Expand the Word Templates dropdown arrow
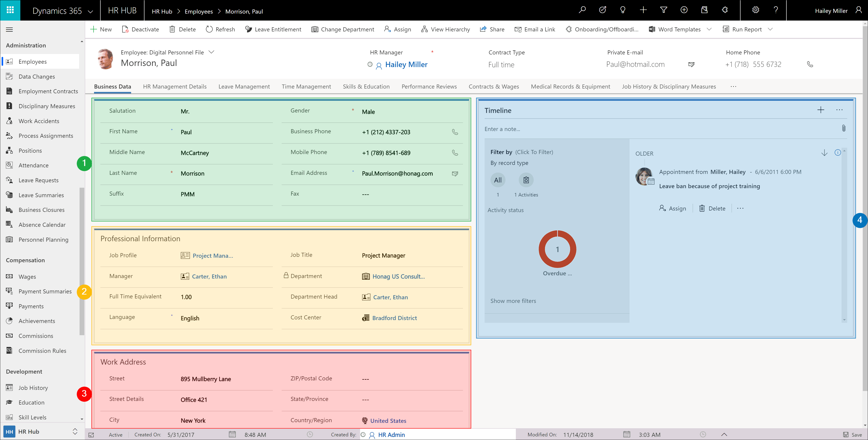Screen dimensions: 868x440 click(x=709, y=29)
